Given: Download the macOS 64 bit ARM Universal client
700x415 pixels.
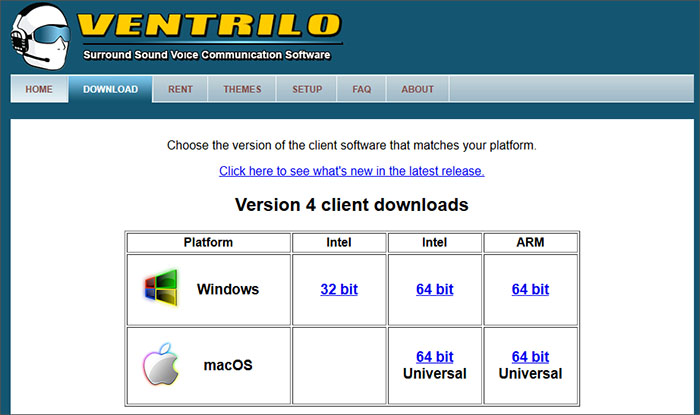Looking at the screenshot, I should point(530,357).
